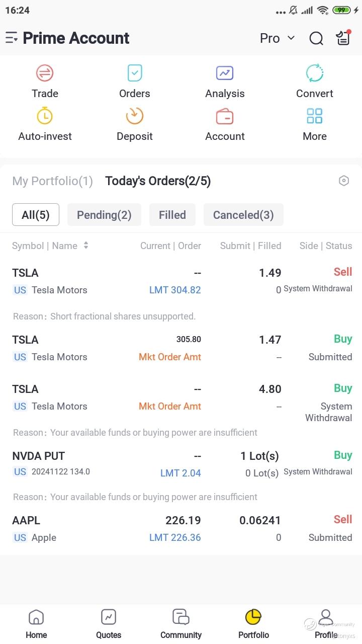Screen dimensions: 362x644
Task: Open the Orders icon
Action: (134, 73)
